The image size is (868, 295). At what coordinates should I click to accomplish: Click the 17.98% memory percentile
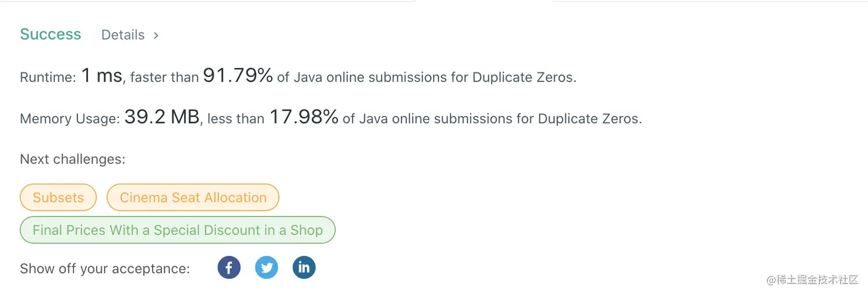(x=304, y=117)
